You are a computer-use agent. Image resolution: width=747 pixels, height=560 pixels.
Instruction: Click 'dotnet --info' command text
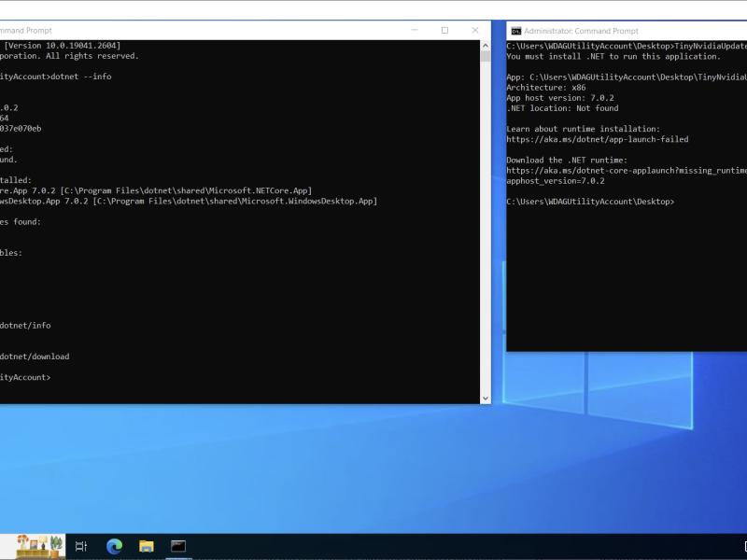pos(81,77)
